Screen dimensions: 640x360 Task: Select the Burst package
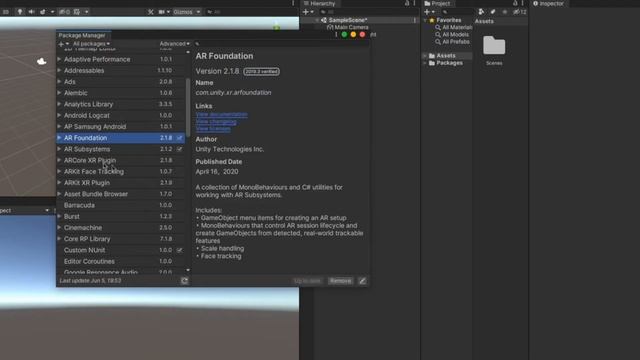click(x=121, y=216)
